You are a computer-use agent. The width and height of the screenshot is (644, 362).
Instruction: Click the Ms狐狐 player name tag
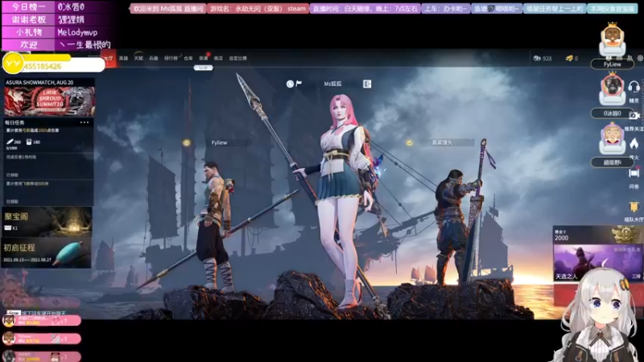pos(332,84)
